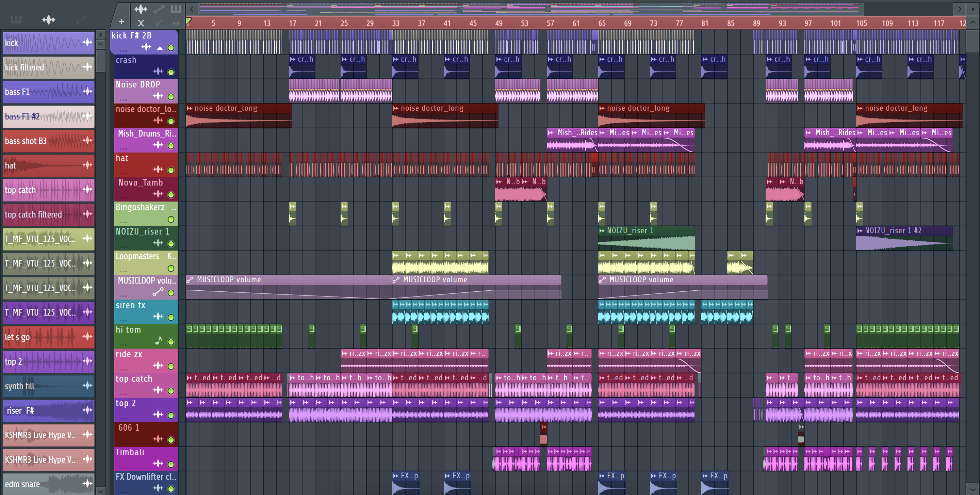The height and width of the screenshot is (495, 980).
Task: Mute the FX Downlifter track
Action: [171, 489]
